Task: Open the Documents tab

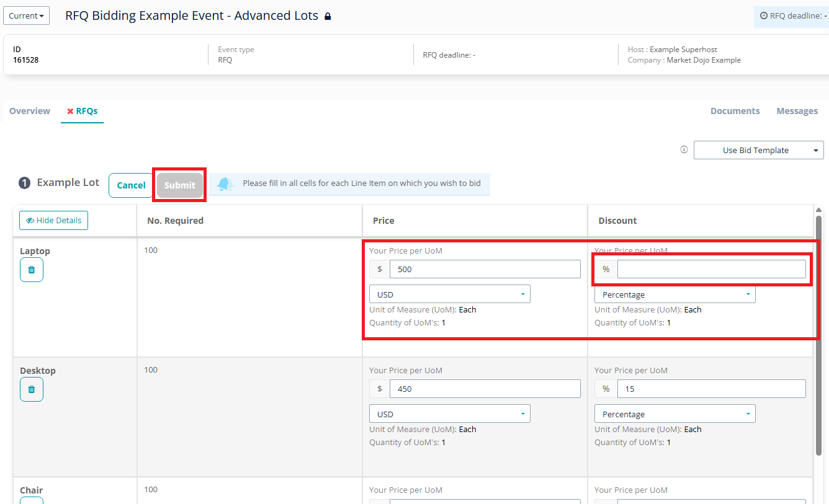Action: [x=735, y=111]
